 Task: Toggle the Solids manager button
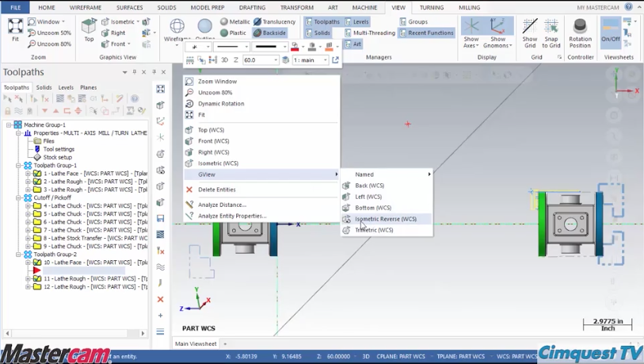[318, 33]
